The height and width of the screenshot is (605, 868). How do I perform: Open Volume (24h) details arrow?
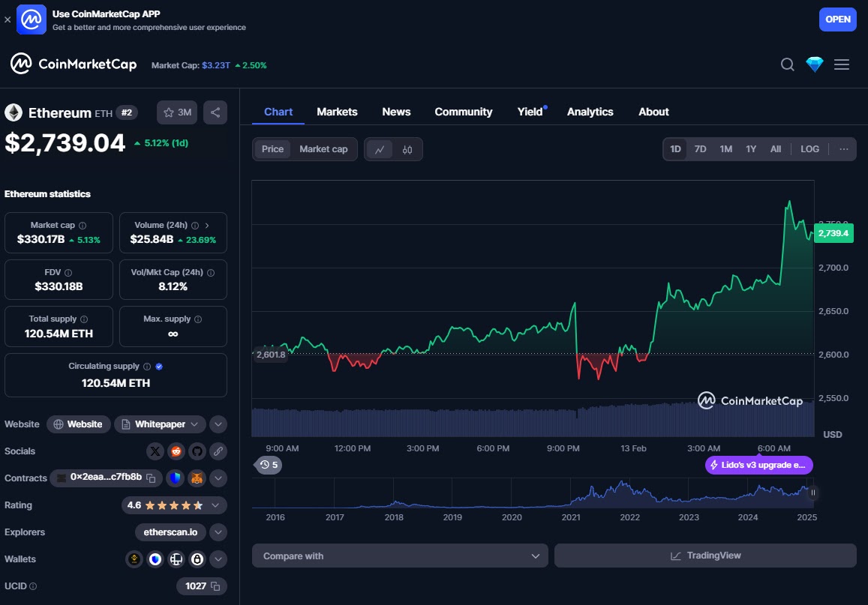pyautogui.click(x=207, y=225)
